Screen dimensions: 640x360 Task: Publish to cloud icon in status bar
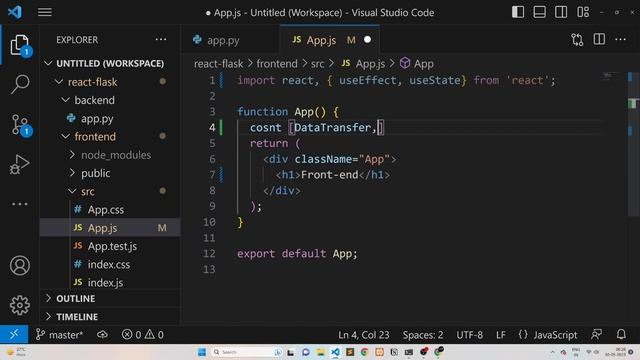[x=102, y=335]
